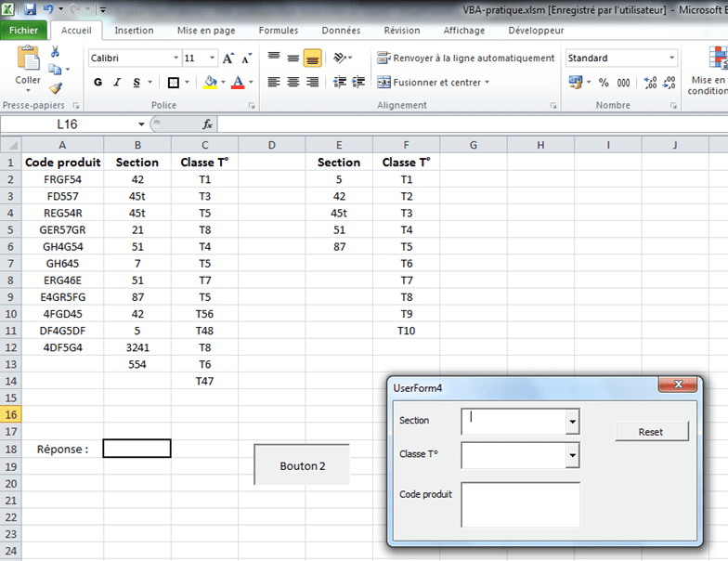Image resolution: width=728 pixels, height=561 pixels.
Task: Increase font size with the large A icon
Action: [228, 59]
